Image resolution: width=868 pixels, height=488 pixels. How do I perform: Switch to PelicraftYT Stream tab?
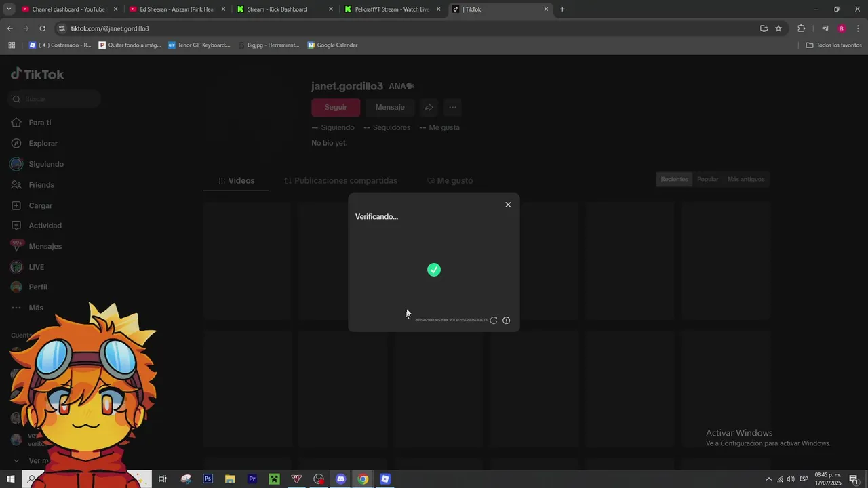tap(392, 9)
